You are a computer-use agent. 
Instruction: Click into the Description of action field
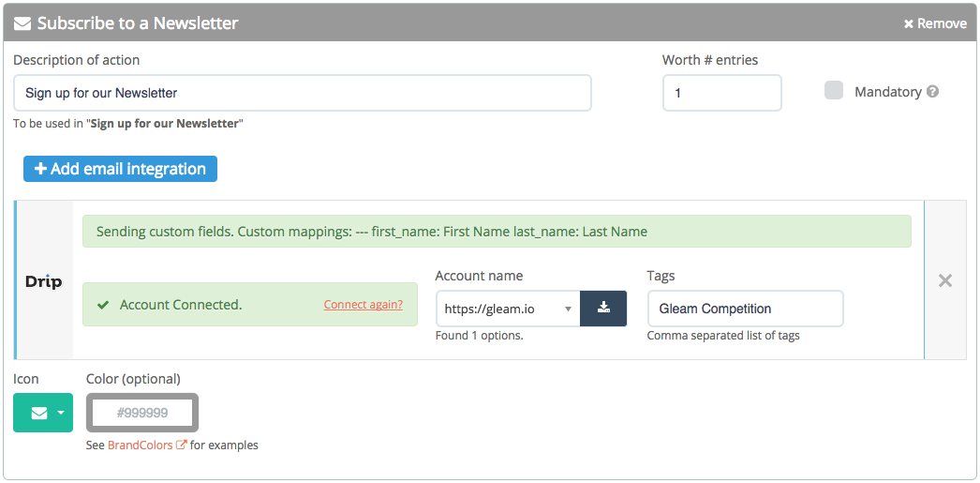[303, 93]
